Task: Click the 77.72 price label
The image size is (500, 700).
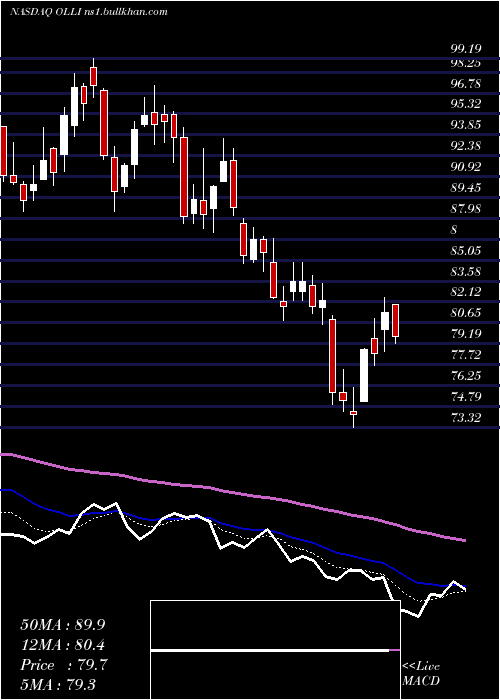Action: coord(466,354)
